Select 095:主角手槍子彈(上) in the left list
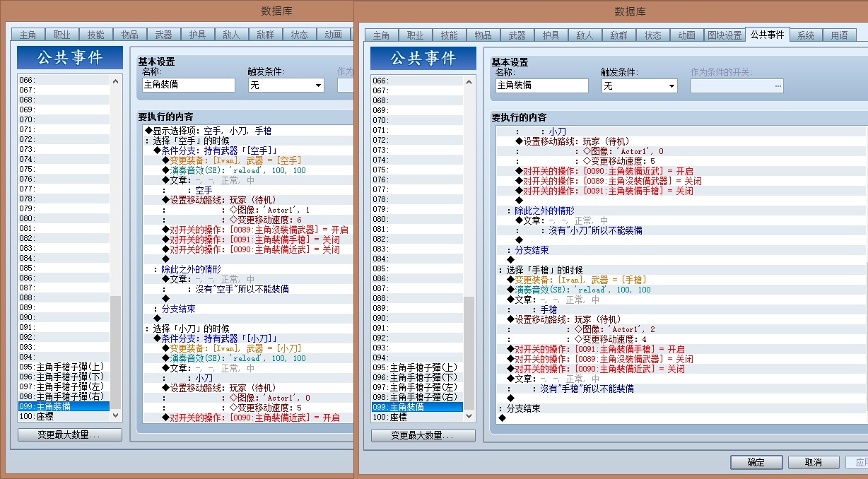The width and height of the screenshot is (868, 479). pos(64,367)
